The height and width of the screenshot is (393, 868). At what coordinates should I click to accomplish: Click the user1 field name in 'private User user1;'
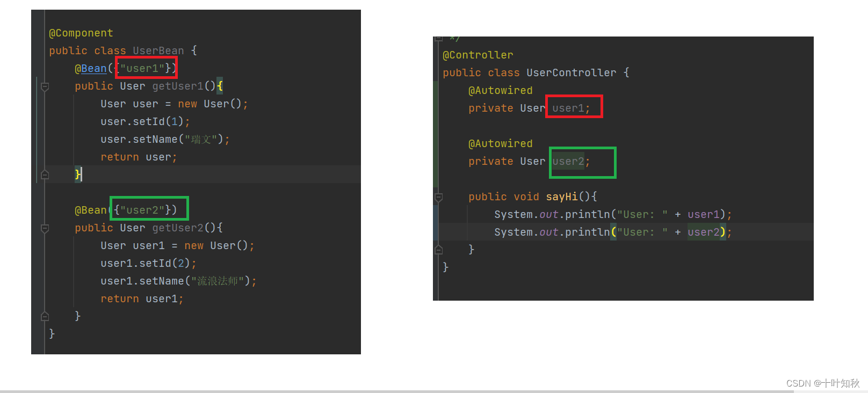568,108
